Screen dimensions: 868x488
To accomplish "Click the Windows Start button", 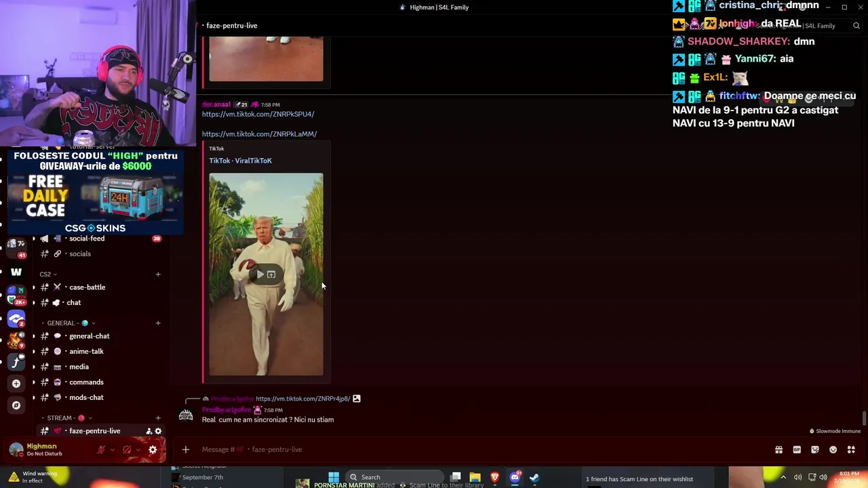I will point(333,477).
